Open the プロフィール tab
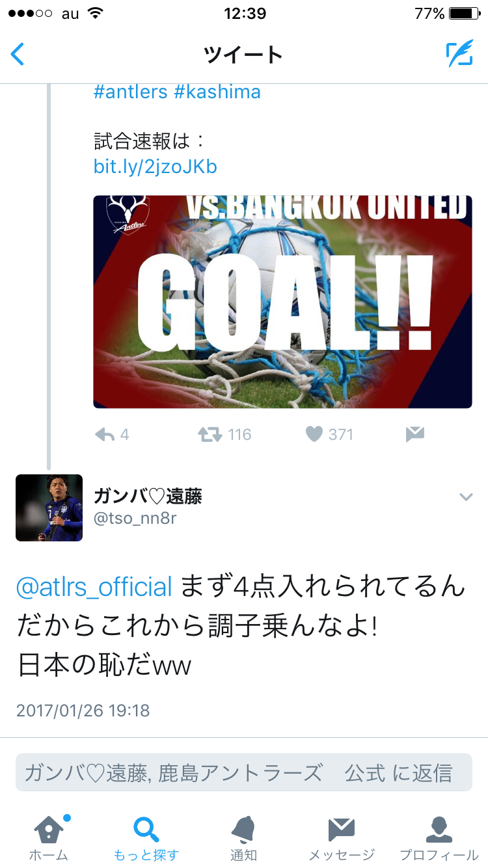488x868 pixels. (439, 837)
